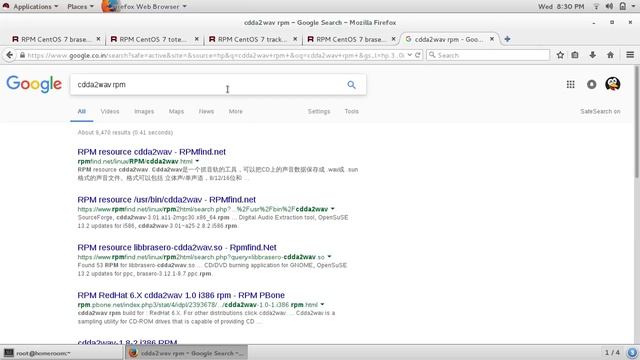Viewport: 640px width, 360px height.
Task: Click the clock showing Wed 8:30 PM
Action: [561, 7]
